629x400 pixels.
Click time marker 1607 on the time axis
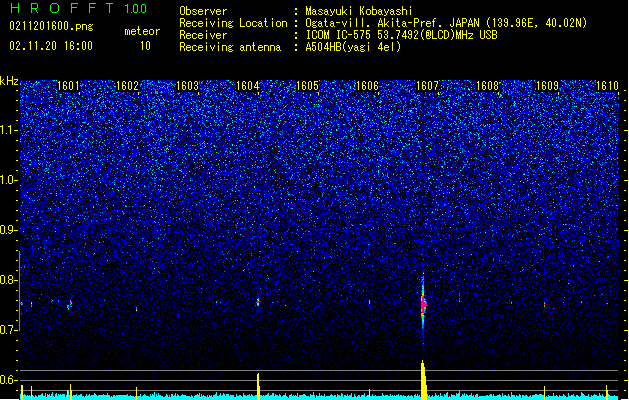click(427, 86)
